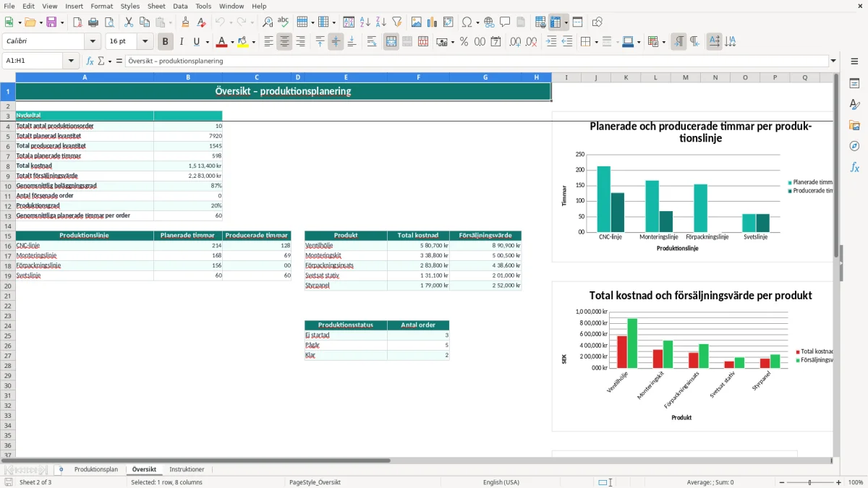Click Increase Indent icon

551,42
